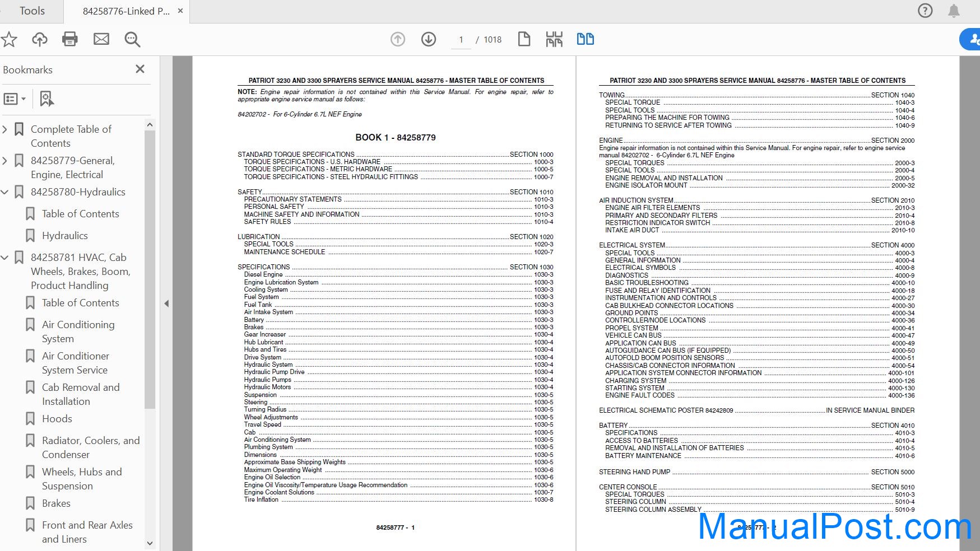Screen dimensions: 980x551
Task: Click BATTERY section 4010 entry
Action: [x=756, y=426]
